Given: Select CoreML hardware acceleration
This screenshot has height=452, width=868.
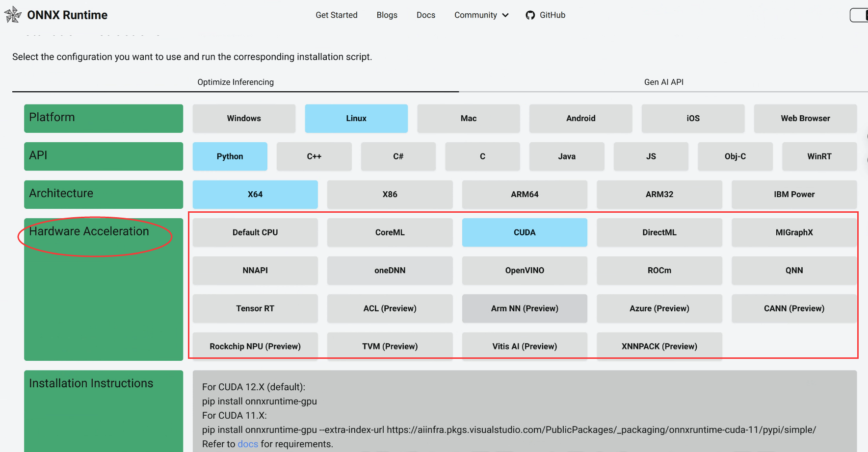Looking at the screenshot, I should [390, 232].
